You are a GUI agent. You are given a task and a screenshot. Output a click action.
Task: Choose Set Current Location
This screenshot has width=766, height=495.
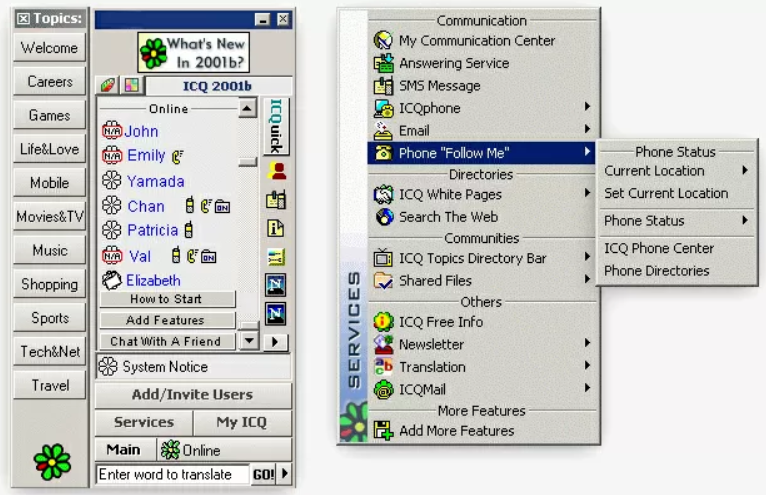click(x=676, y=193)
